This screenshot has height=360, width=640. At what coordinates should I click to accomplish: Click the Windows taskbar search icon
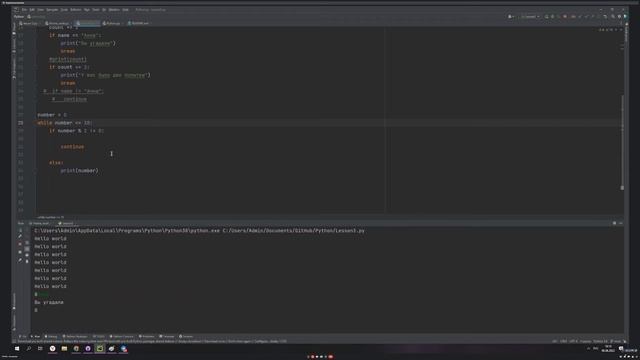[29, 349]
